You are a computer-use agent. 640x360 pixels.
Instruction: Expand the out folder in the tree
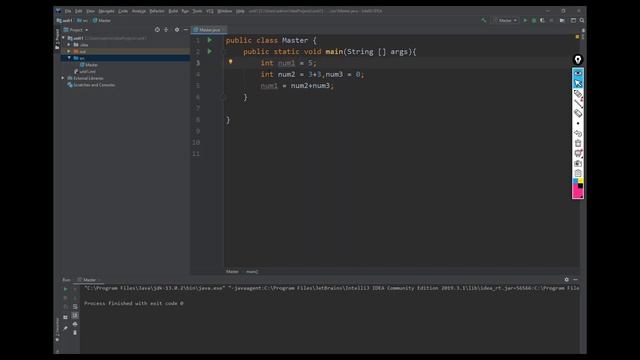point(69,51)
